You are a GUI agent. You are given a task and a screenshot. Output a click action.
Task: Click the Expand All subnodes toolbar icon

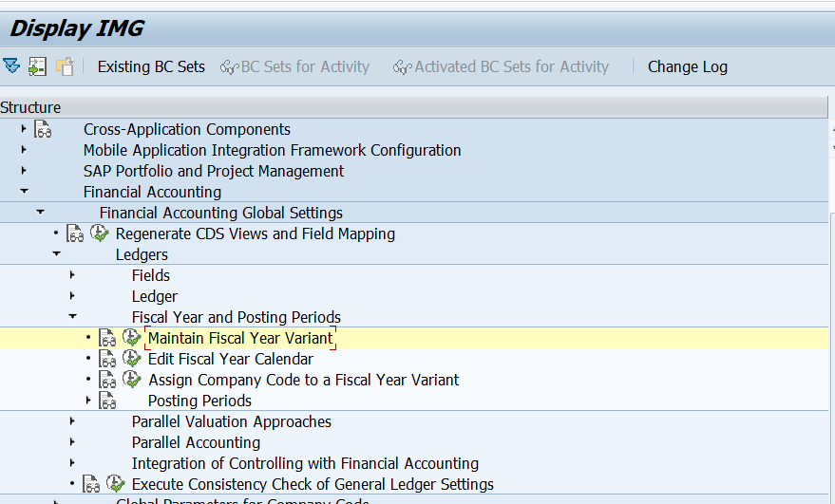[11, 66]
